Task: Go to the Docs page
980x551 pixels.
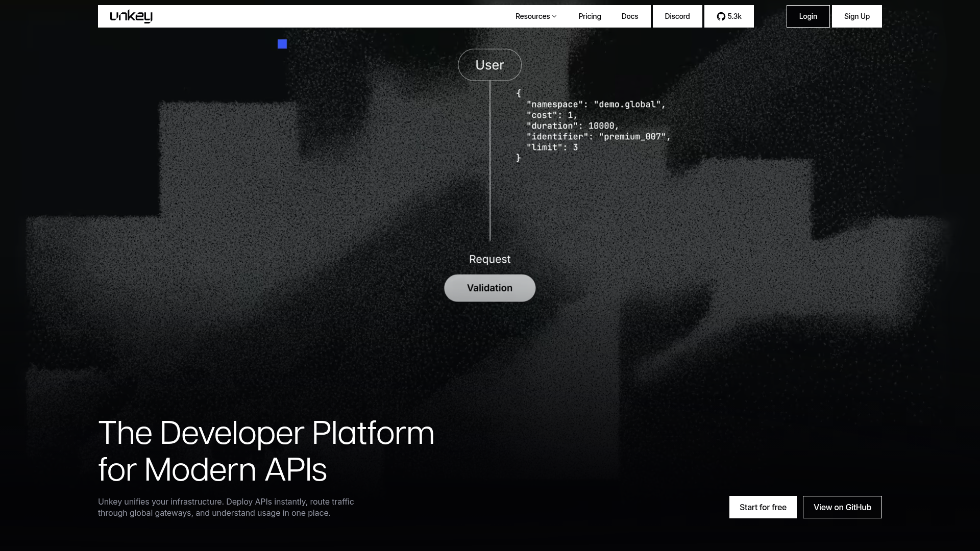Action: tap(629, 16)
